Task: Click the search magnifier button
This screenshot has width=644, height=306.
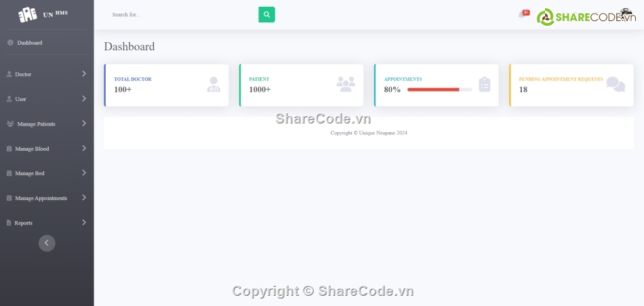Action: pos(266,14)
